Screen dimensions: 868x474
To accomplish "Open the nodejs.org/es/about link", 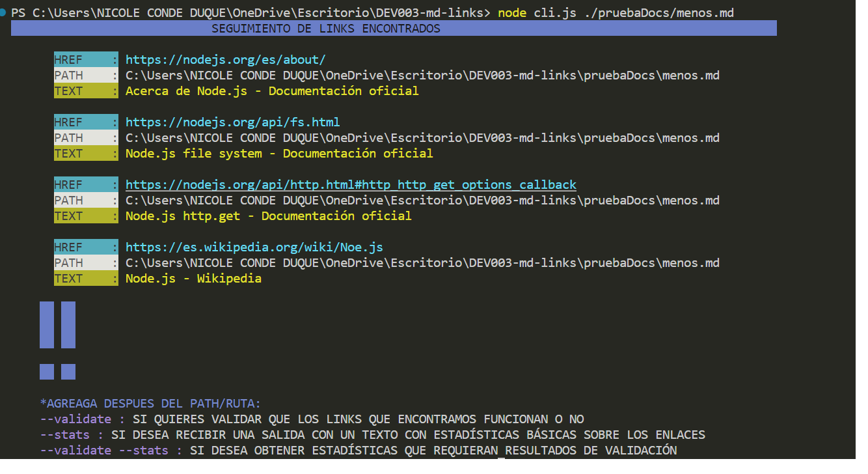I will pyautogui.click(x=225, y=60).
